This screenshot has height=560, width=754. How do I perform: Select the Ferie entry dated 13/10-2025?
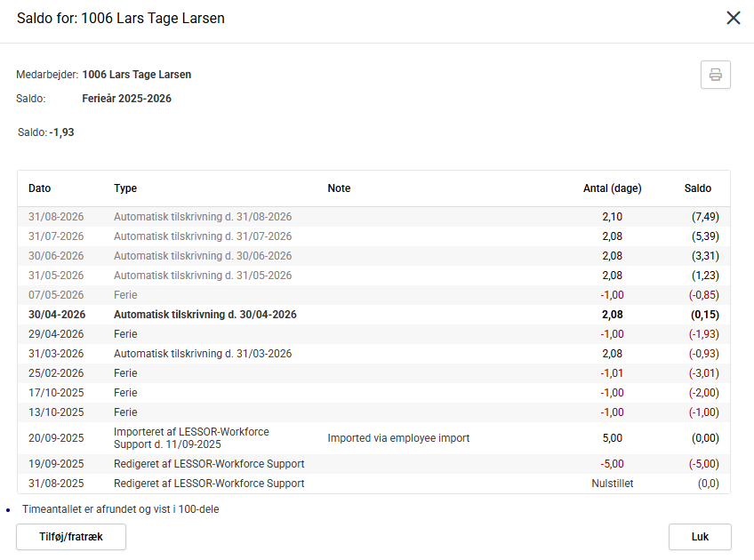tap(125, 412)
